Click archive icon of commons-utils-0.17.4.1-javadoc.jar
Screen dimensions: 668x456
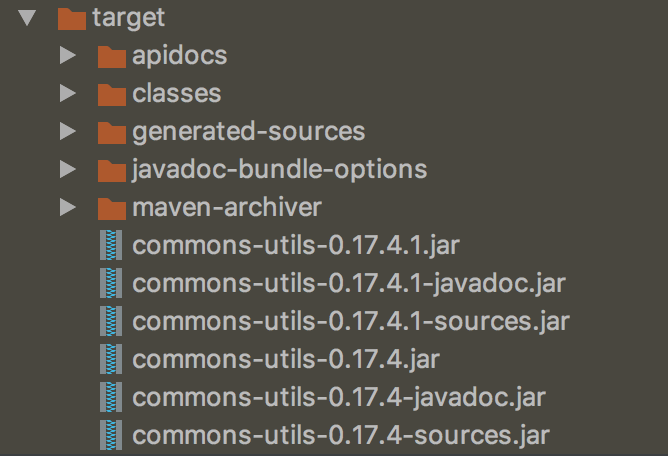tap(111, 283)
